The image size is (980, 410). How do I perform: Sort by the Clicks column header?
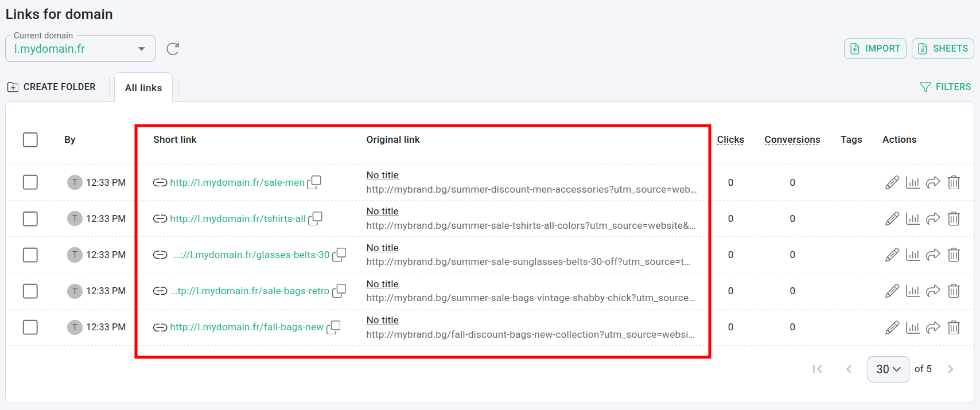[x=730, y=139]
